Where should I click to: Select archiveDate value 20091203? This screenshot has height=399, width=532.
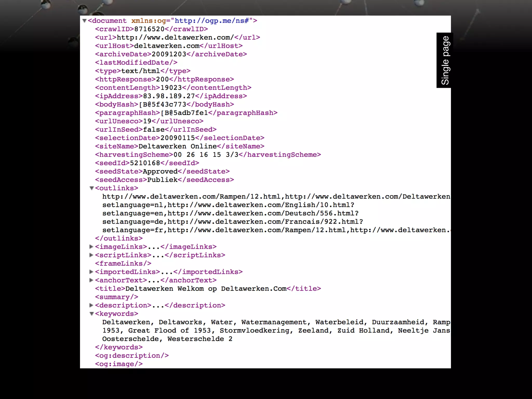coord(169,54)
